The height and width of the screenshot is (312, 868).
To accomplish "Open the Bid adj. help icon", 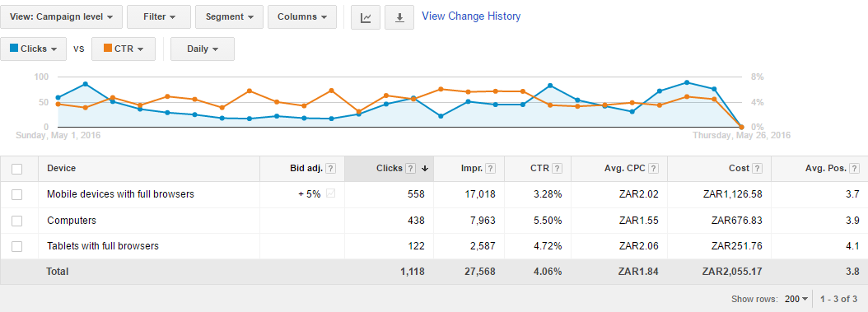I will coord(330,169).
